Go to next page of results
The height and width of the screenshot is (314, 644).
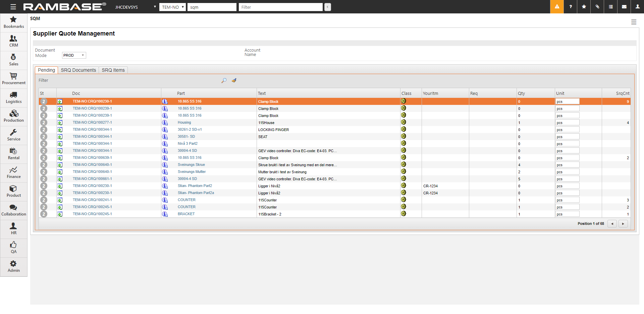pos(623,224)
